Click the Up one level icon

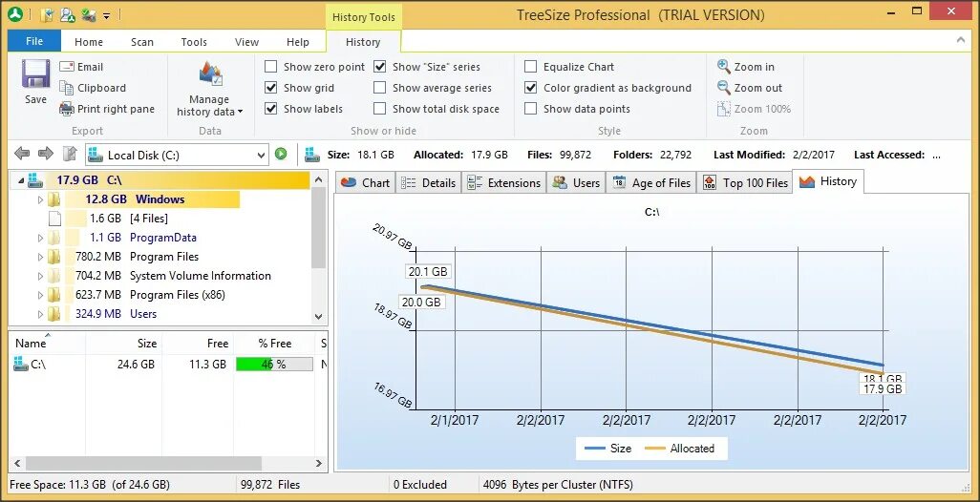(x=70, y=154)
